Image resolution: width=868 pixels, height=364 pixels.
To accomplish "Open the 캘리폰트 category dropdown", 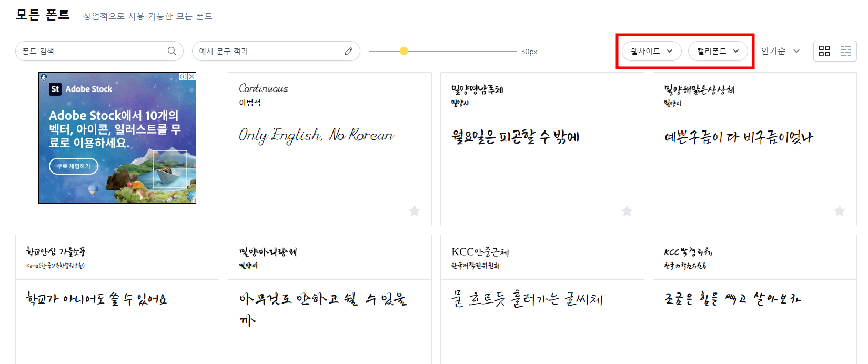I will 718,51.
